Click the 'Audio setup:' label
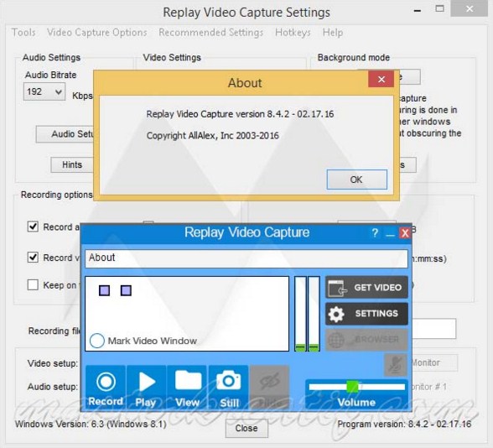Viewport: 493px width, 448px height. [53, 387]
